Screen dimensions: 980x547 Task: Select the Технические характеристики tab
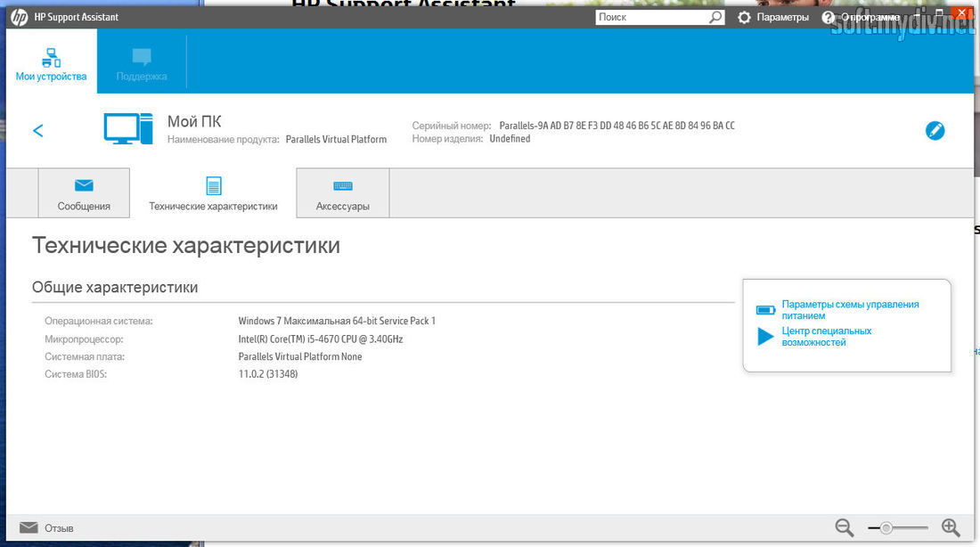213,193
